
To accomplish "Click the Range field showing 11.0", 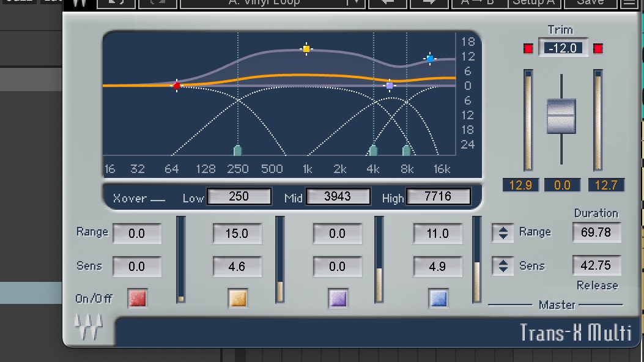I will (437, 234).
